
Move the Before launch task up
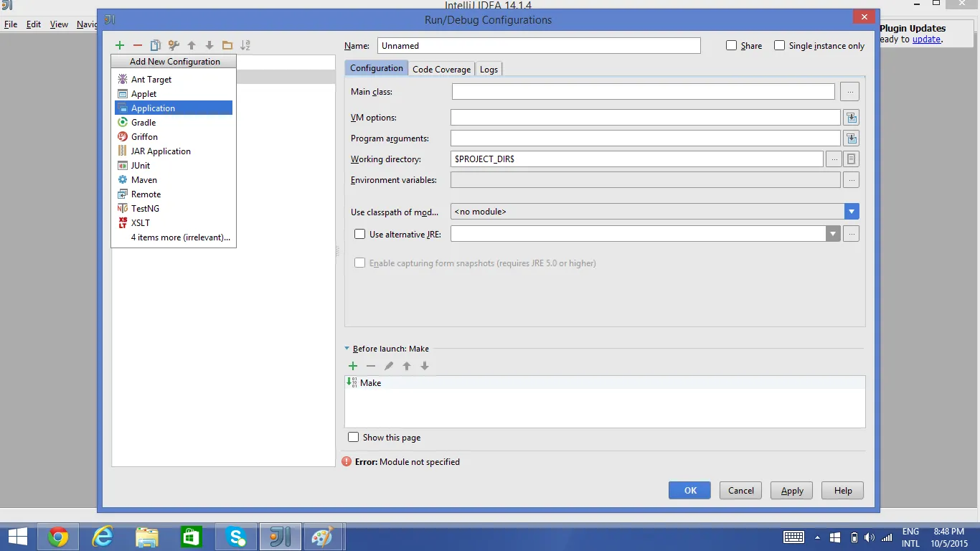pos(407,366)
